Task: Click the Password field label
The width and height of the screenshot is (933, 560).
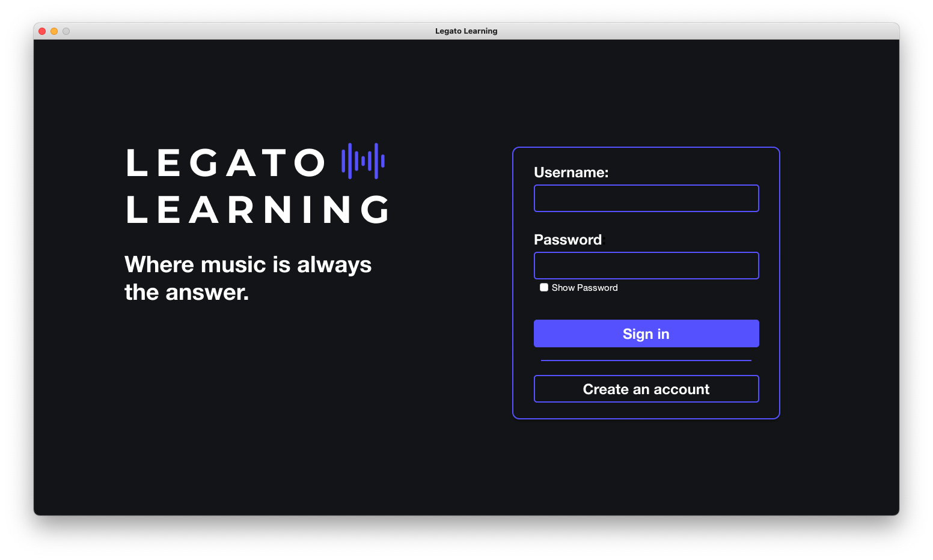Action: (567, 239)
